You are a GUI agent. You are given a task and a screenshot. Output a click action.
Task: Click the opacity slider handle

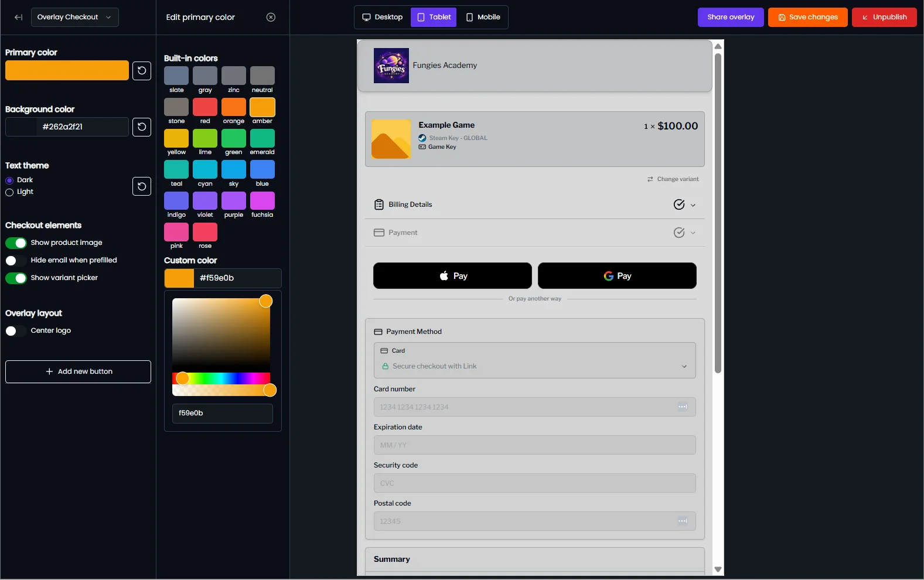click(270, 390)
